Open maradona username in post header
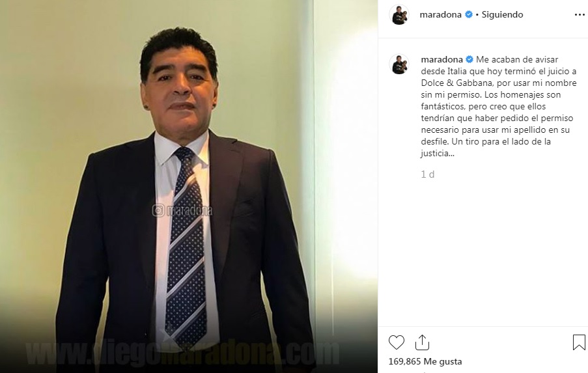This screenshot has width=588, height=373. 440,14
